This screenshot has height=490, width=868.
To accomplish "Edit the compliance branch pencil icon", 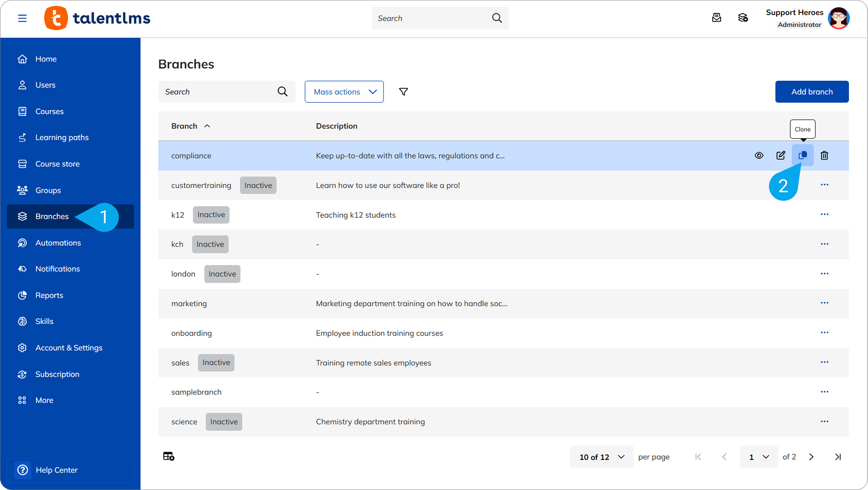I will [781, 155].
